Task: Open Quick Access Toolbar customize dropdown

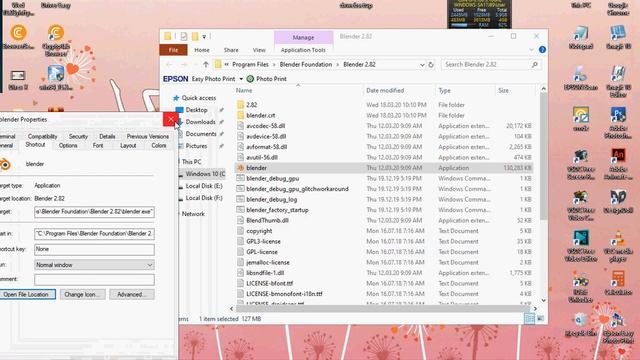Action: [204, 37]
